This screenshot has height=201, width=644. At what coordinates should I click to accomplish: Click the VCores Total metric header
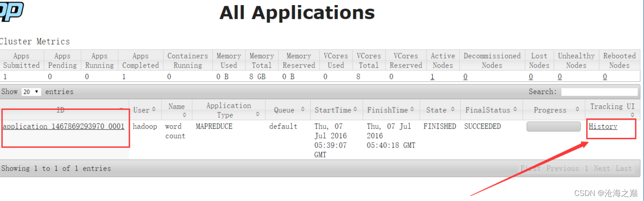(x=369, y=61)
